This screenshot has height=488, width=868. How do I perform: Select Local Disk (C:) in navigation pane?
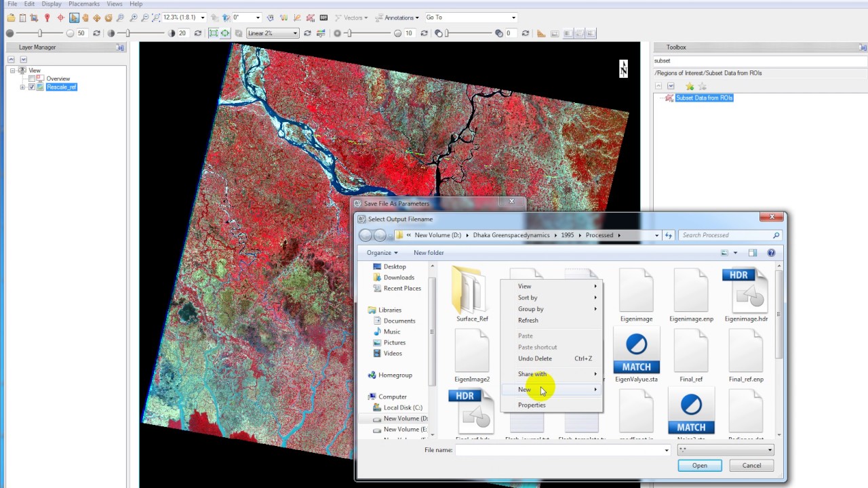pos(403,408)
